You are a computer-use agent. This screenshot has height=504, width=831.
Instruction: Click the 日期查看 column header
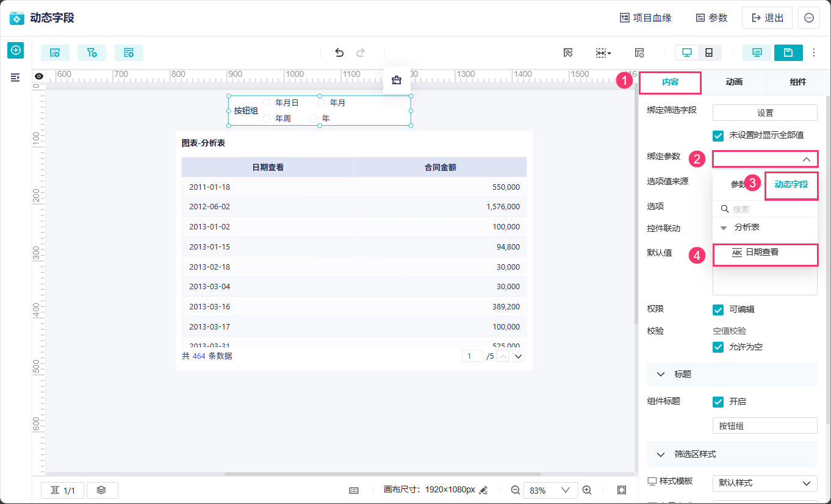pyautogui.click(x=268, y=167)
